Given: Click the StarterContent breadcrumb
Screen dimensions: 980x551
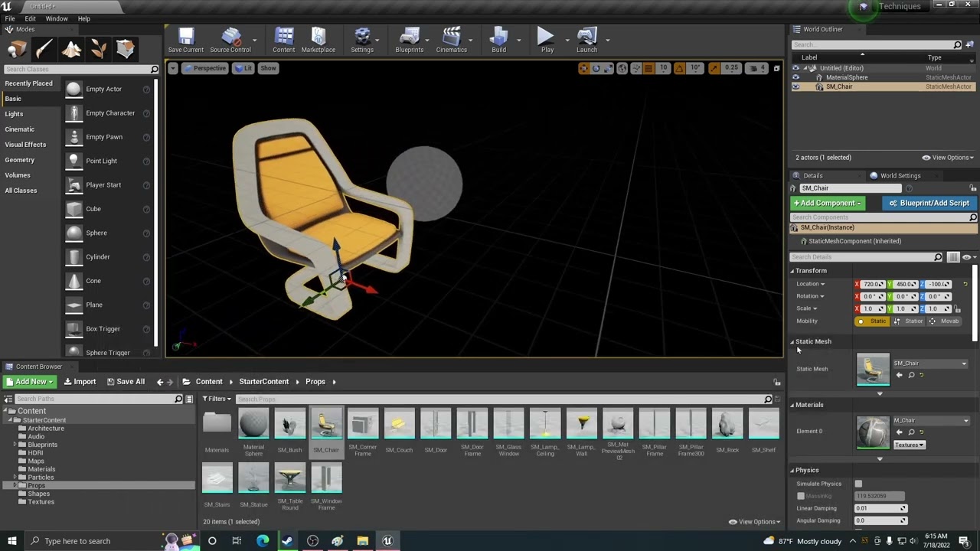Looking at the screenshot, I should (x=264, y=382).
